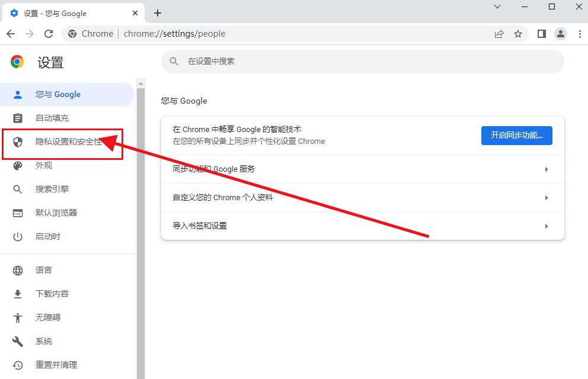588x379 pixels.
Task: Click the browser back arrow
Action: tap(11, 34)
